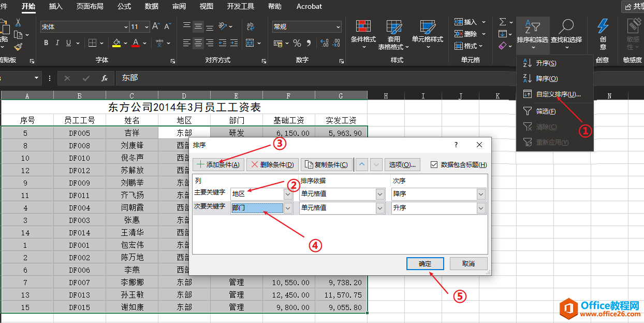Click the 添加条件(A) button
The width and height of the screenshot is (644, 323).
point(218,165)
